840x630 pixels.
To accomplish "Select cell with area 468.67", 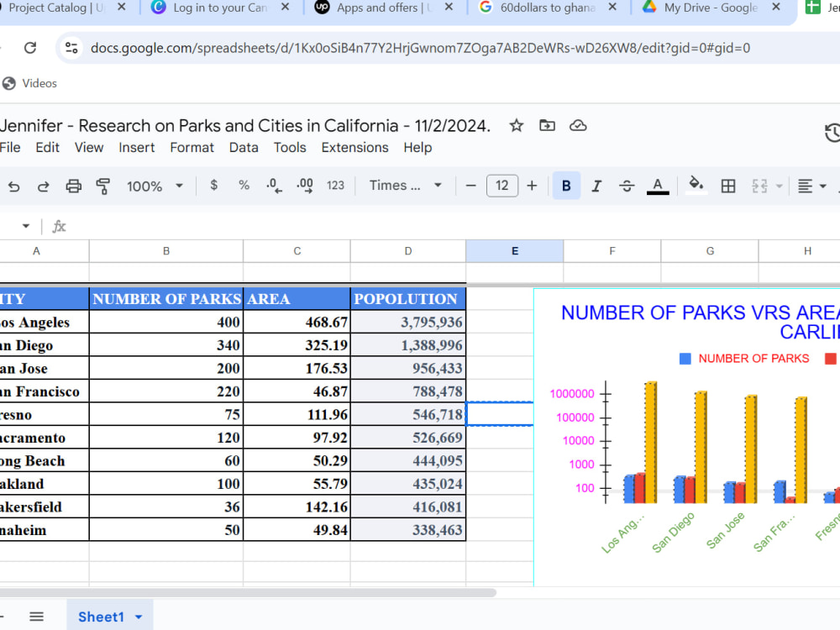I will click(297, 322).
